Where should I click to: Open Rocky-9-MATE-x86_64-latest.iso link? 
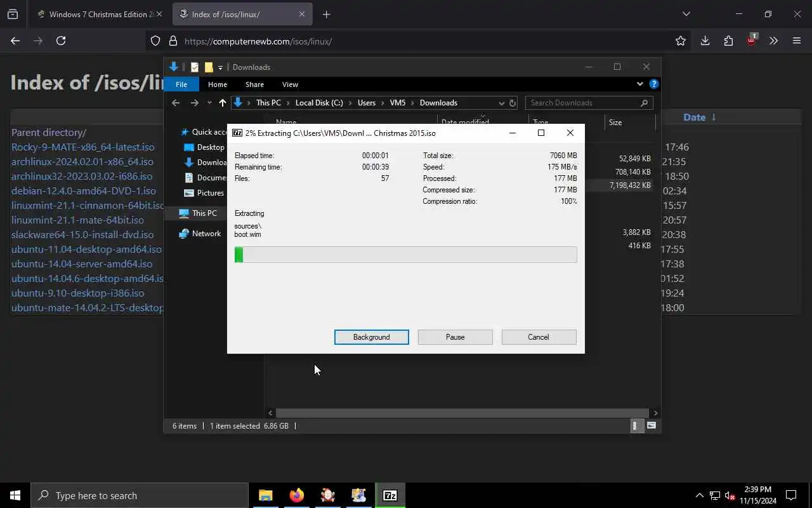pyautogui.click(x=83, y=147)
